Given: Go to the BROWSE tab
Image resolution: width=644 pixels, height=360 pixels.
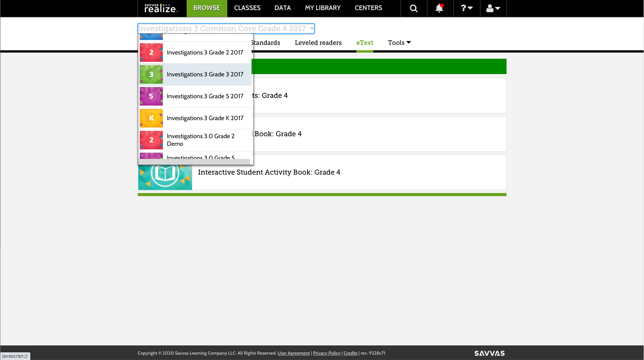Looking at the screenshot, I should coord(207,8).
